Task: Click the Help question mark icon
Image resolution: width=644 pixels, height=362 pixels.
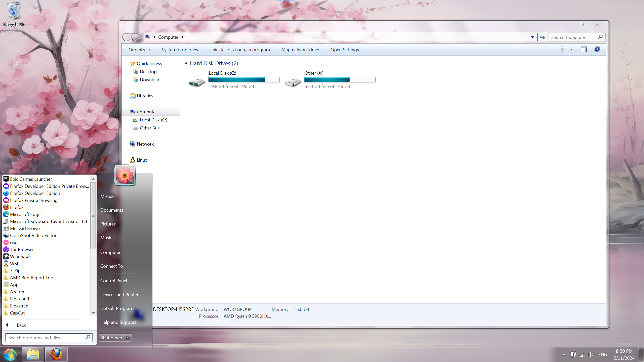Action: click(x=597, y=50)
